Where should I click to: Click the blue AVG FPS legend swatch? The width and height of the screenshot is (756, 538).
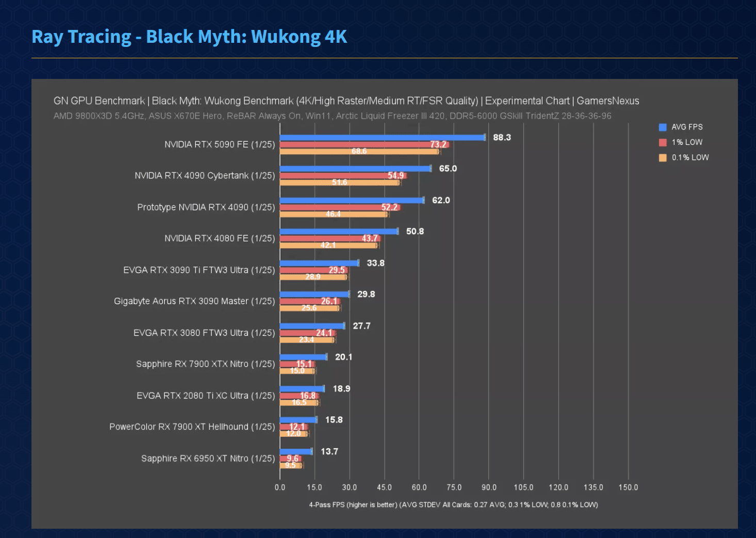pos(663,127)
